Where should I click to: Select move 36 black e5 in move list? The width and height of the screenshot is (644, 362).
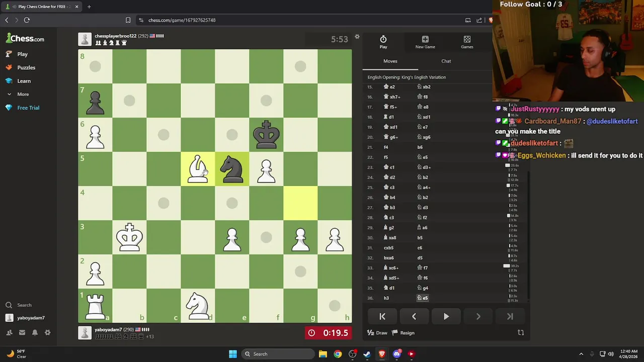pos(423,298)
